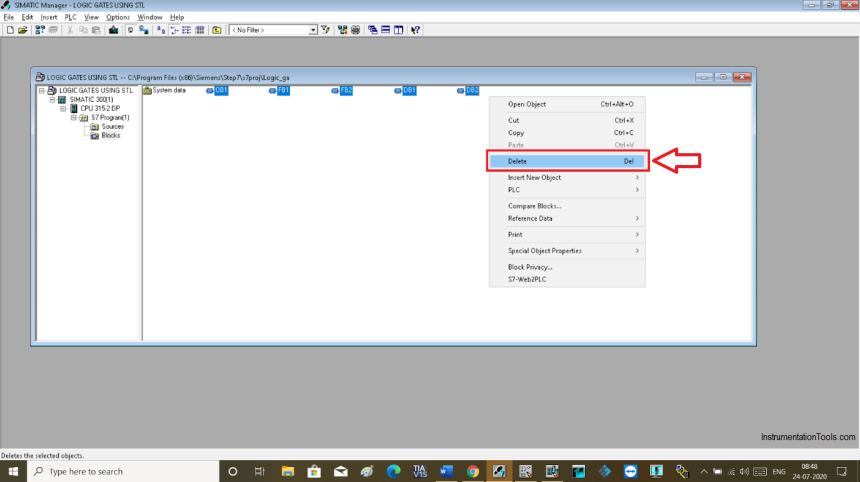Viewport: 860px width, 482px height.
Task: Click the Tile Vertically toolbar icon
Action: pos(398,30)
